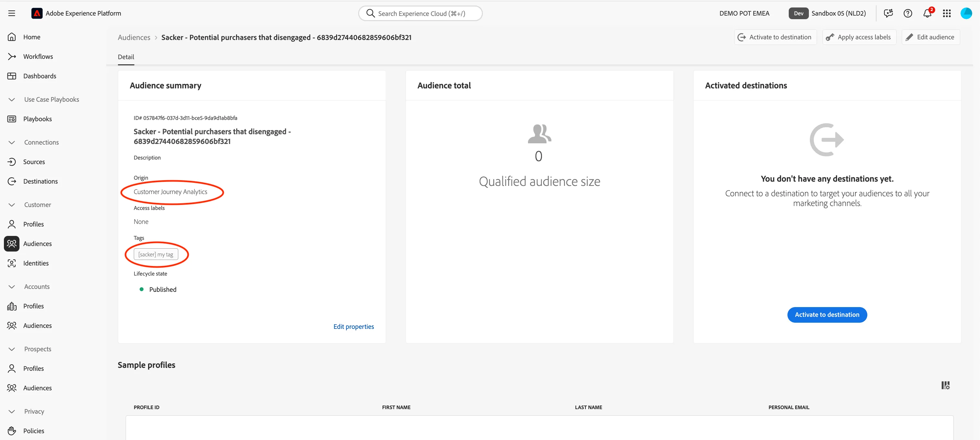980x440 pixels.
Task: Collapse the Use Case Playbooks section
Action: coord(12,99)
